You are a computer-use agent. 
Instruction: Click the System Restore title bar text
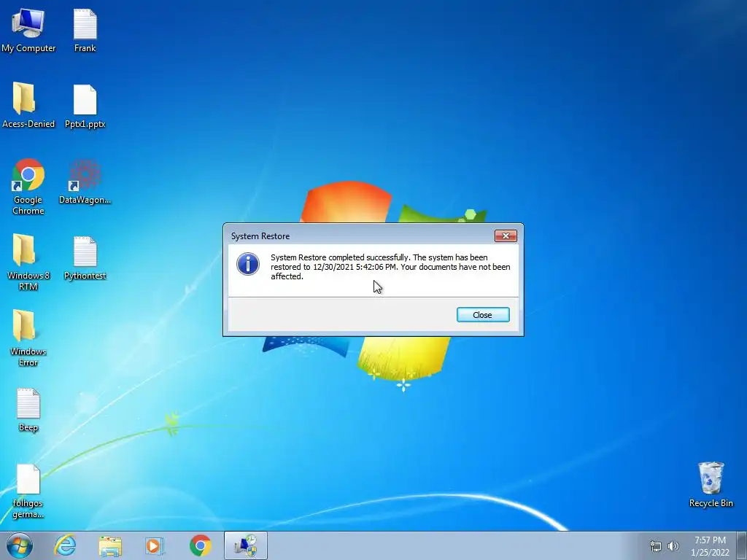click(260, 236)
